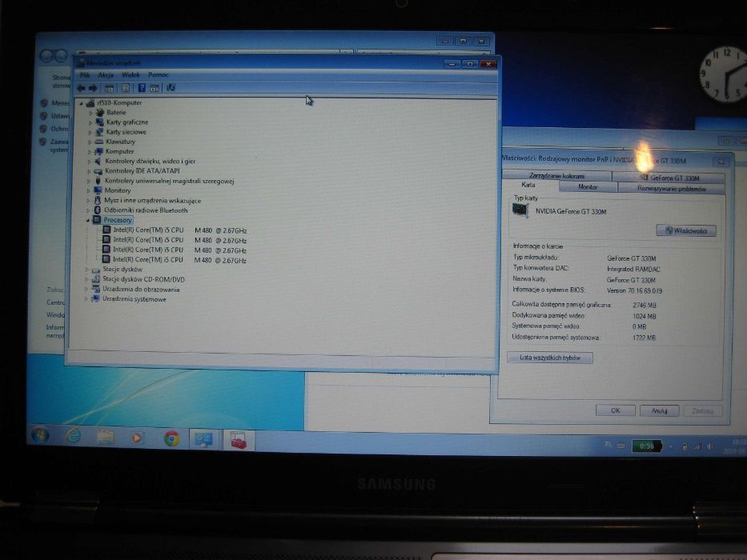
Task: Click the Procesory tree label
Action: [118, 220]
